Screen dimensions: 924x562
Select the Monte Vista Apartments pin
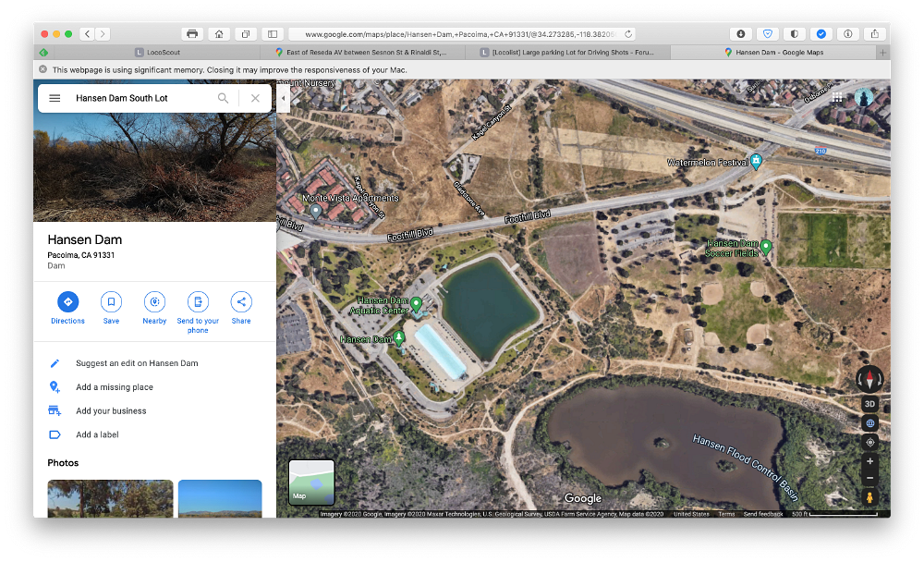click(x=316, y=211)
